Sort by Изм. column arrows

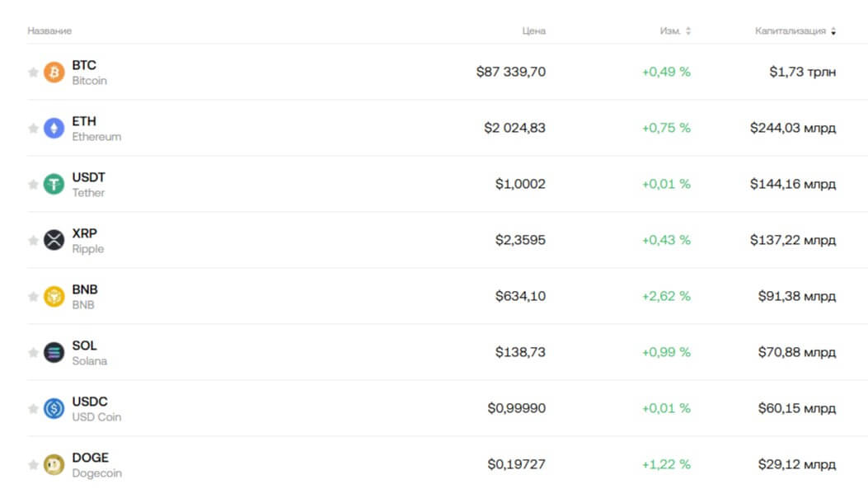[688, 31]
